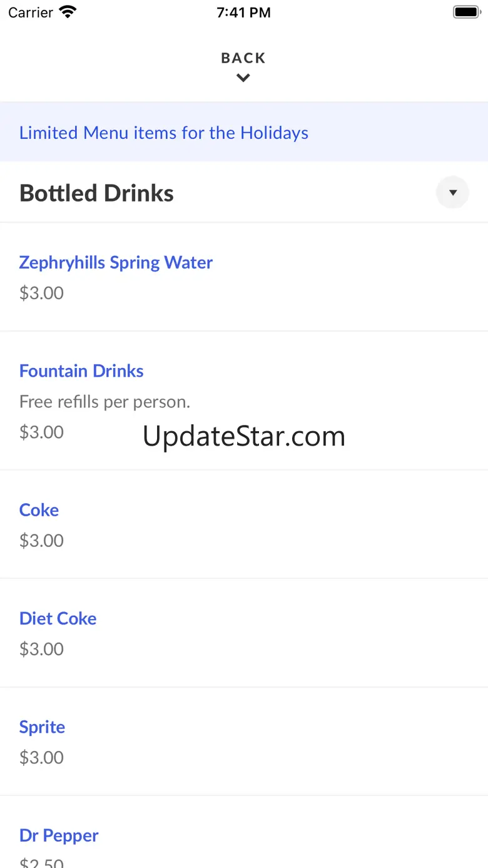This screenshot has height=868, width=488.
Task: Click the $3.00 price under Diet Coke
Action: 41,649
